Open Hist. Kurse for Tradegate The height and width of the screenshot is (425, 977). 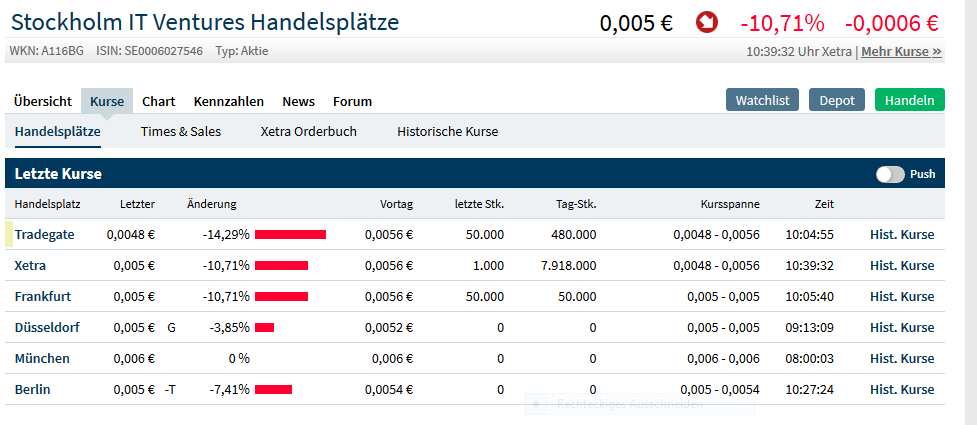902,235
